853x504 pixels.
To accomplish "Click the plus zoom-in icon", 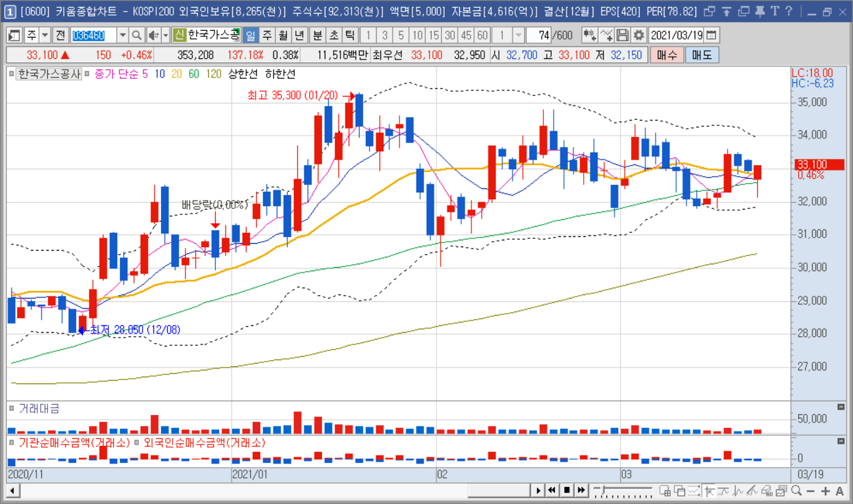I will coord(826,491).
